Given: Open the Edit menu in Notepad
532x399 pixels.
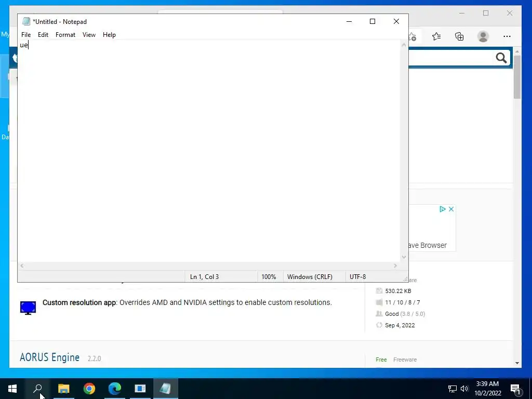Looking at the screenshot, I should (x=43, y=35).
